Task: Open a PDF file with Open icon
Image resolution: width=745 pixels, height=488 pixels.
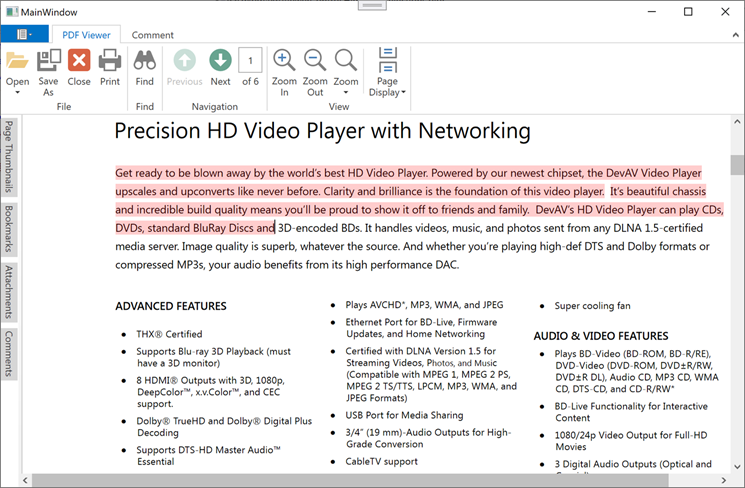Action: coord(18,61)
